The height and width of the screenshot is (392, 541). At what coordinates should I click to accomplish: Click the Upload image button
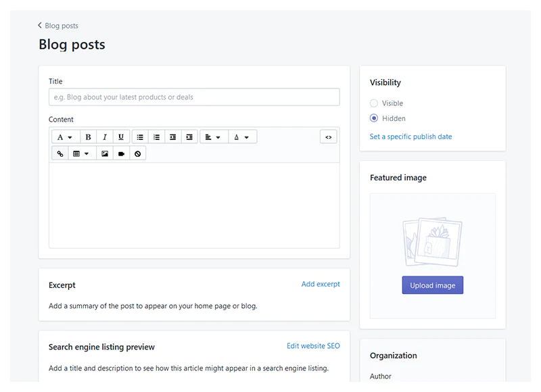tap(432, 285)
